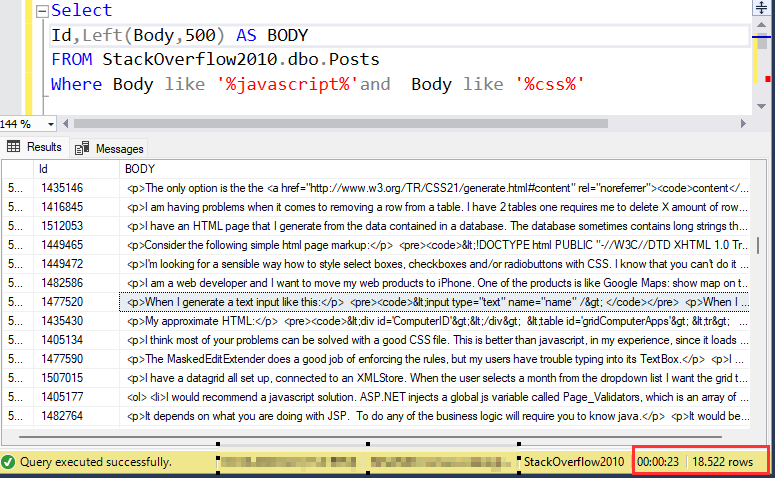Select cell with Id 1449465
775x478 pixels.
[77, 245]
